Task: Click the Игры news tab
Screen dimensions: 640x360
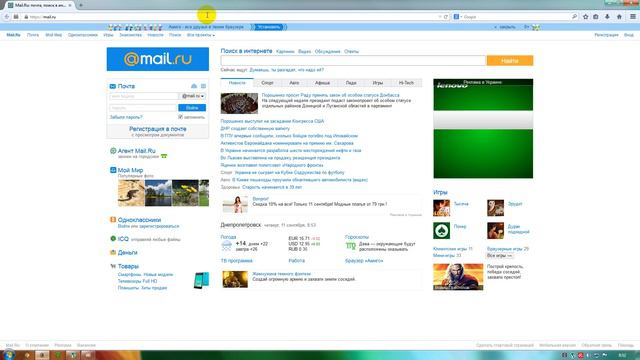Action: [378, 83]
